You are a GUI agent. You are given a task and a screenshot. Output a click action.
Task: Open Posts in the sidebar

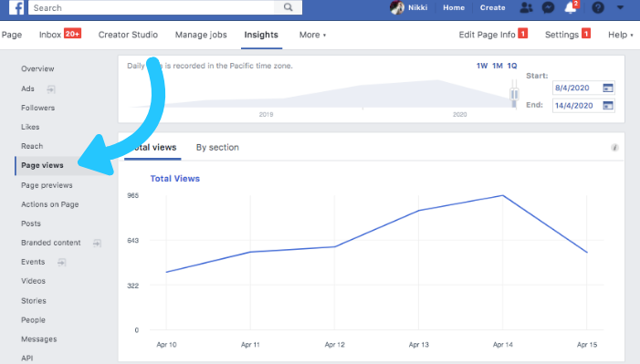[x=31, y=224]
